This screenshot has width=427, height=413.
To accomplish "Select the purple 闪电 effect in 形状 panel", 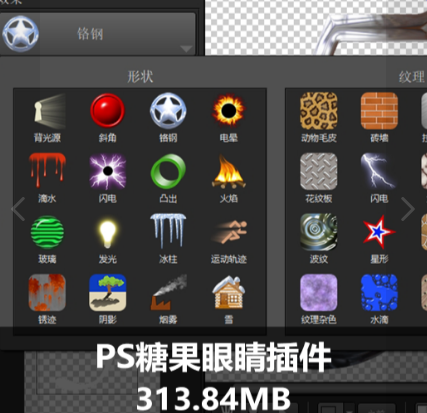I will [x=107, y=171].
